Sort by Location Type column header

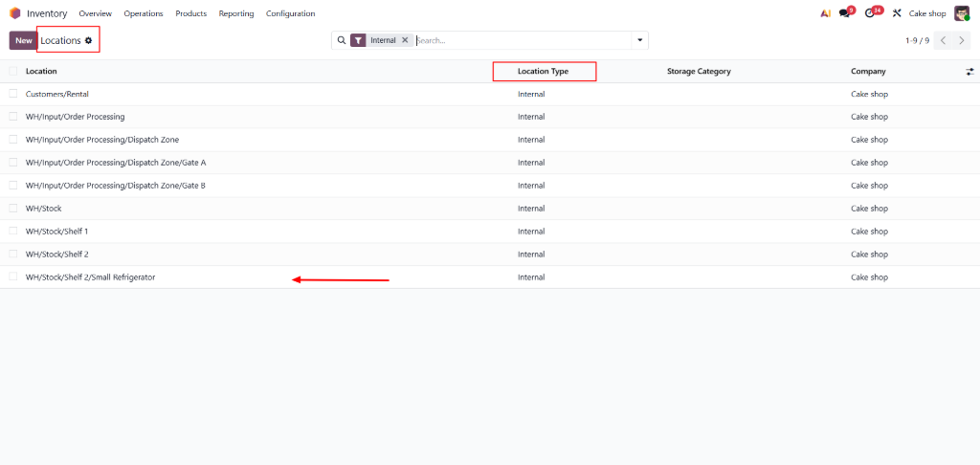click(x=543, y=71)
